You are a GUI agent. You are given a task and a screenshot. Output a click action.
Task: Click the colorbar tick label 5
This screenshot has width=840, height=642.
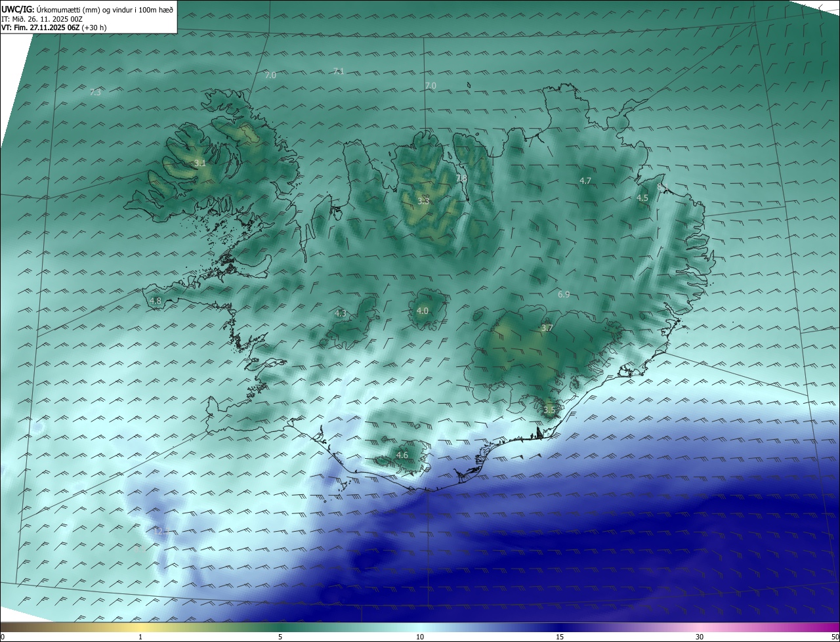(280, 637)
